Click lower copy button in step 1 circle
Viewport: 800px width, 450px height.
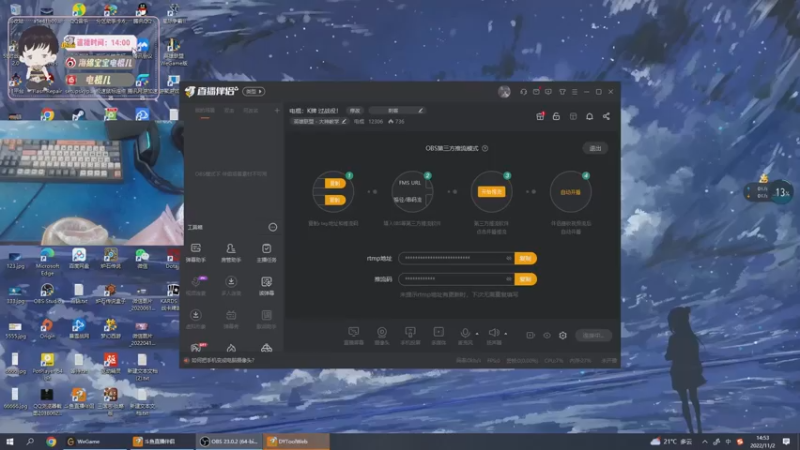pyautogui.click(x=335, y=200)
